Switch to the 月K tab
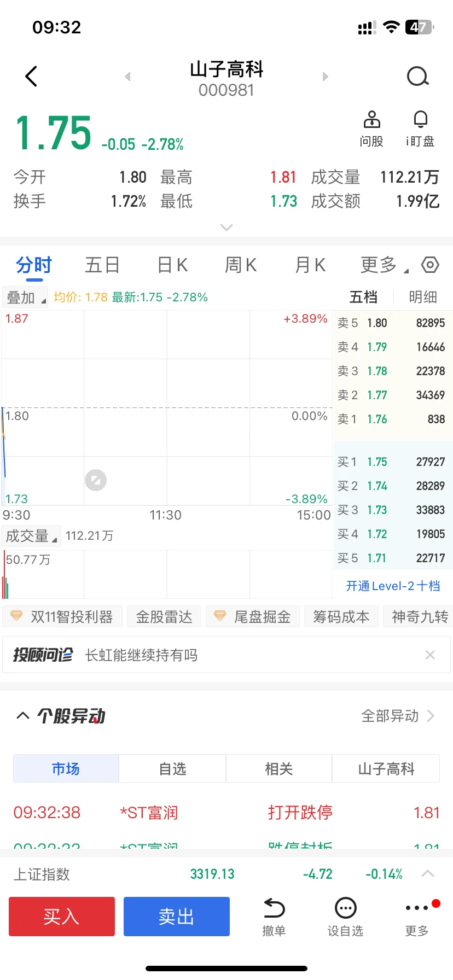This screenshot has width=453, height=980. pos(310,265)
